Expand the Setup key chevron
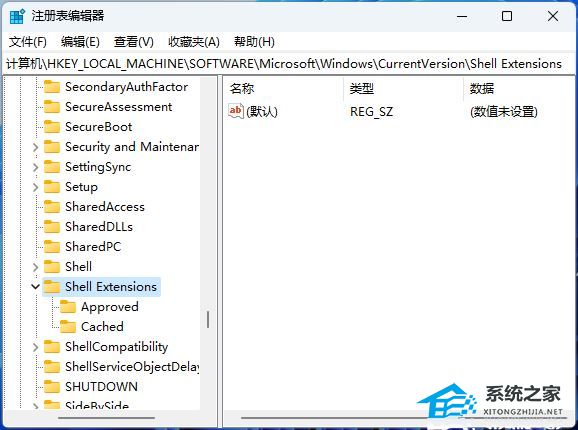 35,187
